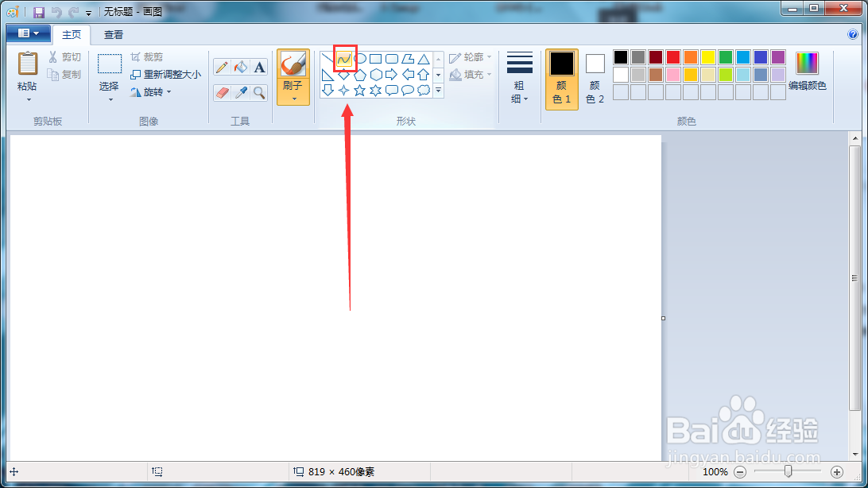Image resolution: width=868 pixels, height=488 pixels.
Task: Choose the Left arrow shape
Action: pyautogui.click(x=408, y=75)
